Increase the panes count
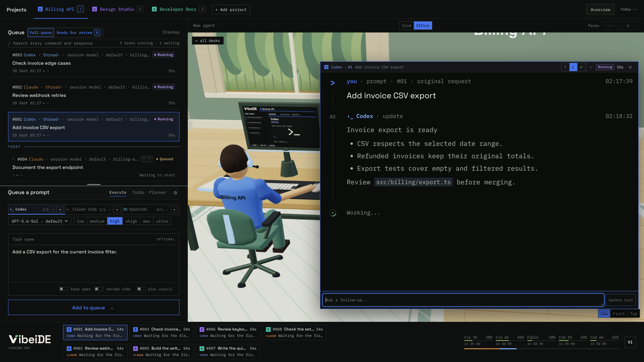The image size is (644, 362). (635, 25)
